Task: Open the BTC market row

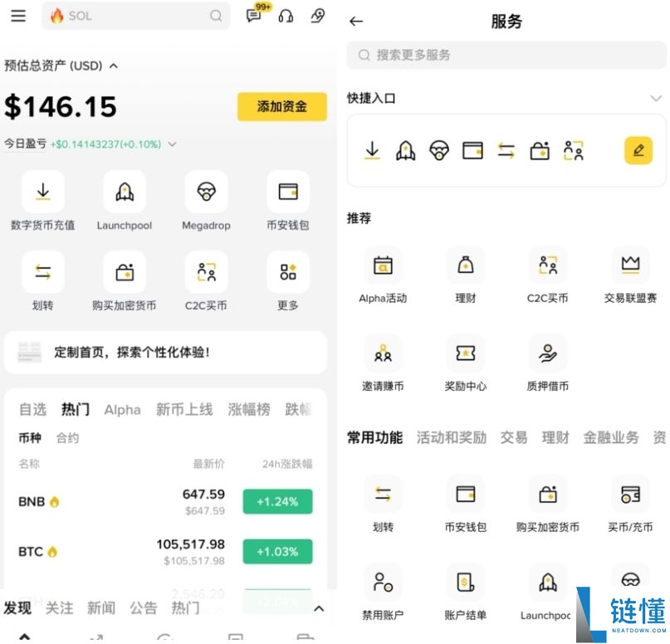Action: pyautogui.click(x=165, y=551)
